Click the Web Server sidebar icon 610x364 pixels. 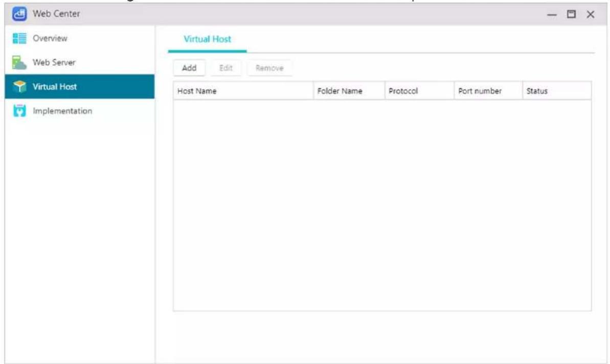click(x=19, y=62)
